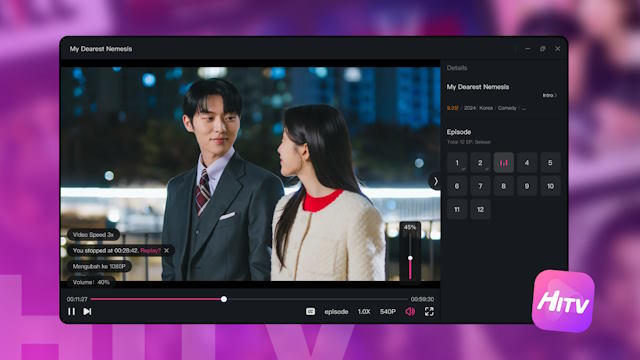
Task: Toggle subtitles icon in player bar
Action: click(310, 311)
